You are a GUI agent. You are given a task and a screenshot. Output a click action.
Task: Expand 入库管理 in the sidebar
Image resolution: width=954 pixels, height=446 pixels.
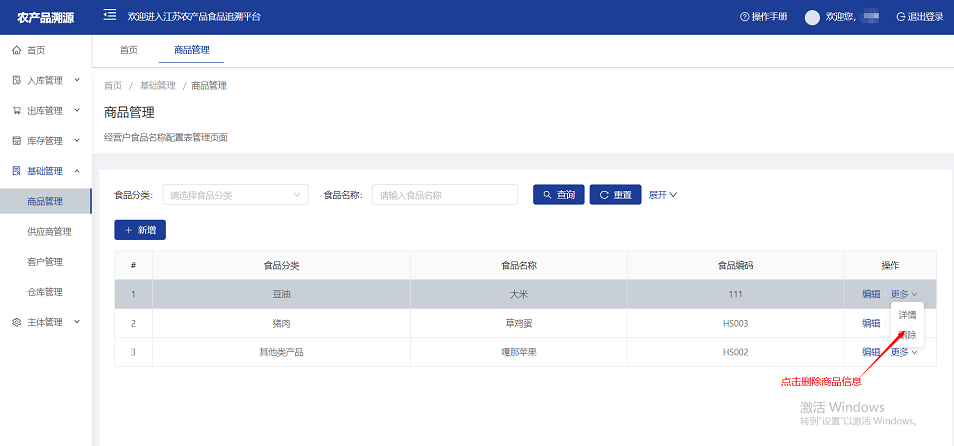coord(45,80)
